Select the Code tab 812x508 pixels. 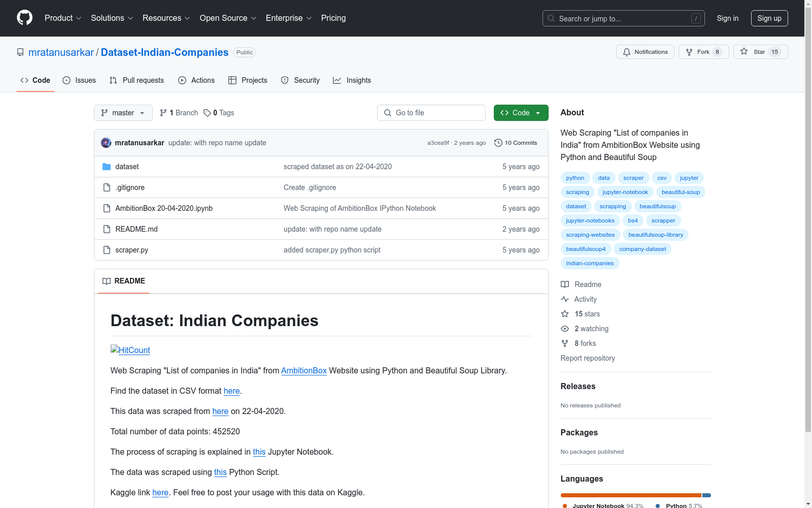click(x=36, y=80)
